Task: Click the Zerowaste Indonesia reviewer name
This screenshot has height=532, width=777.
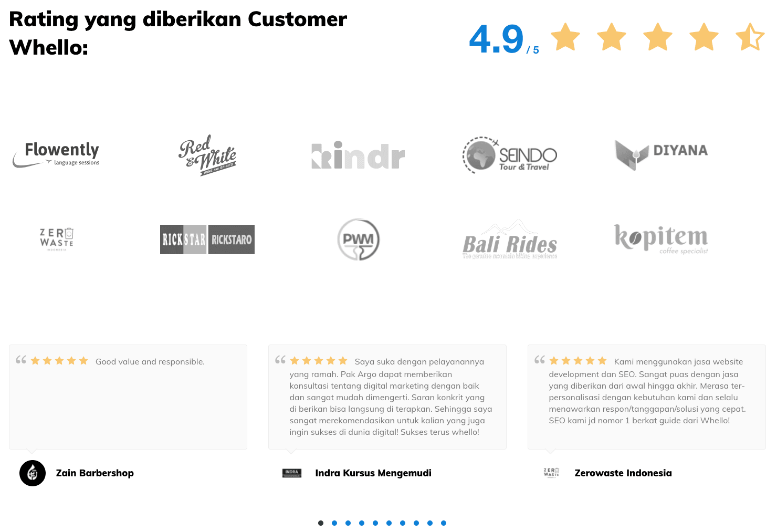Action: (x=623, y=473)
